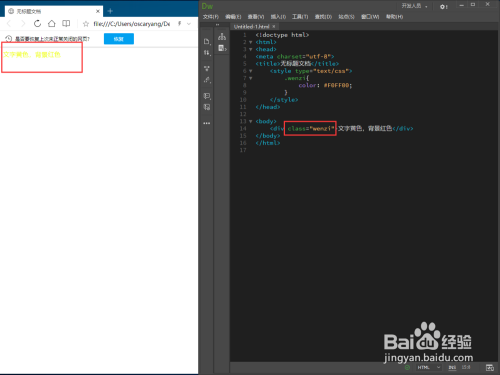Click the favorites star in address bar
The width and height of the screenshot is (500, 375).
[x=86, y=24]
